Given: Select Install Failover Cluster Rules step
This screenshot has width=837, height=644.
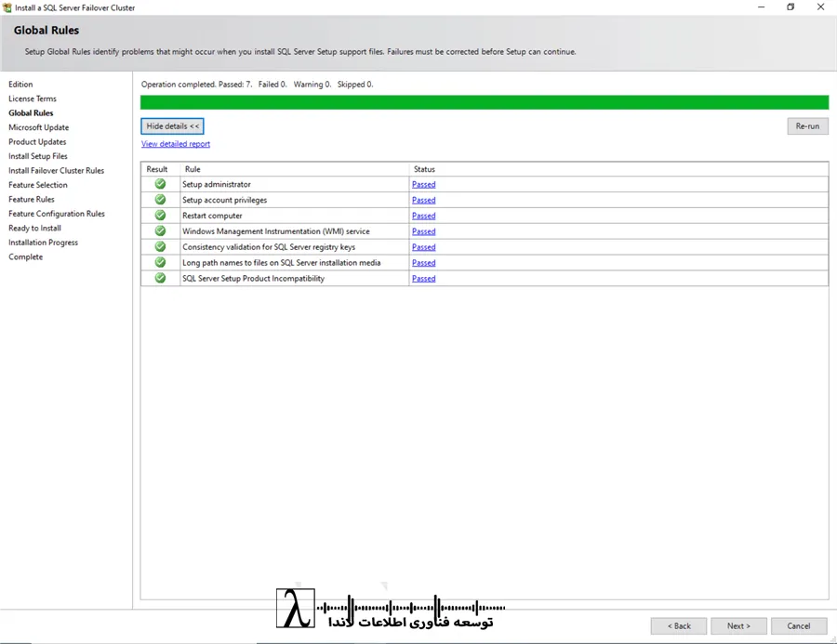Looking at the screenshot, I should pos(56,171).
